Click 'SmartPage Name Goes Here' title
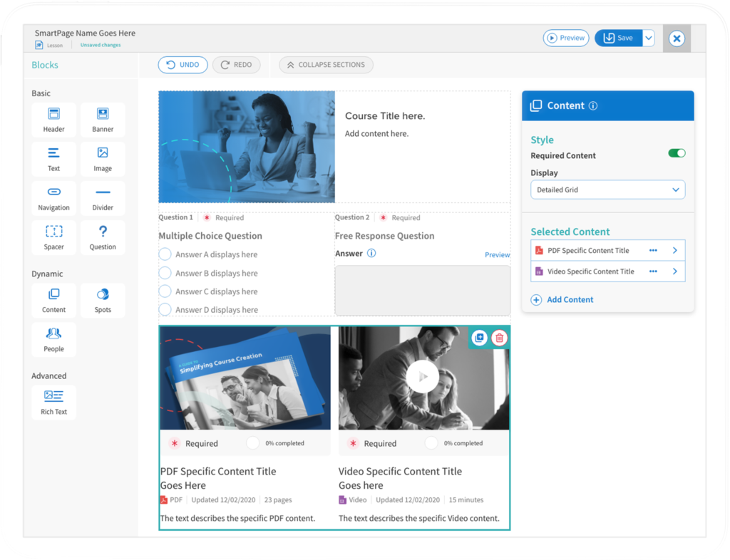 coord(86,33)
